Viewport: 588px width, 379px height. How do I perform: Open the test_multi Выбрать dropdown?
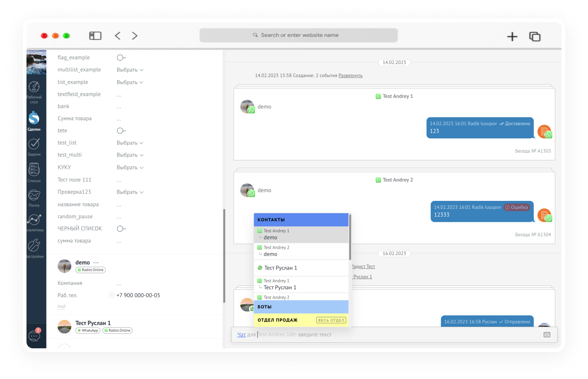pos(130,155)
